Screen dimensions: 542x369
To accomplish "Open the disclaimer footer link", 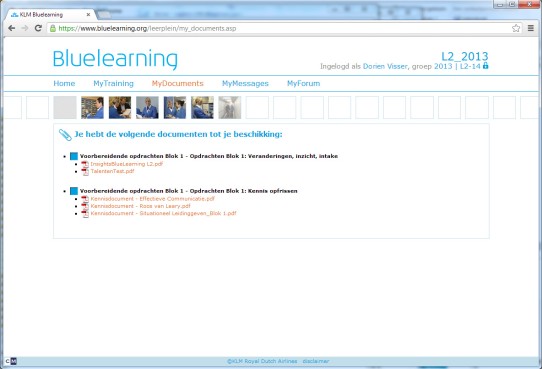I will [316, 361].
